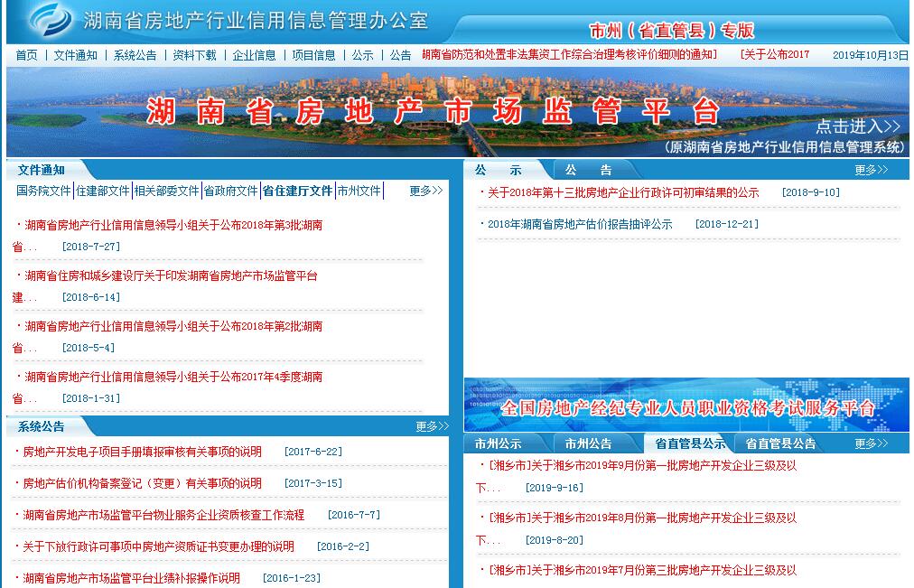This screenshot has width=914, height=588.
Task: Open the 2017年4季度 notice link
Action: pyautogui.click(x=173, y=377)
